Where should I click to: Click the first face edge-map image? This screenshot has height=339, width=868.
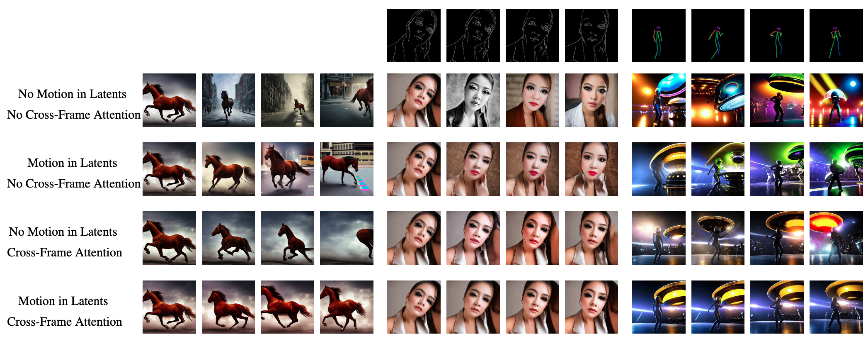point(414,36)
